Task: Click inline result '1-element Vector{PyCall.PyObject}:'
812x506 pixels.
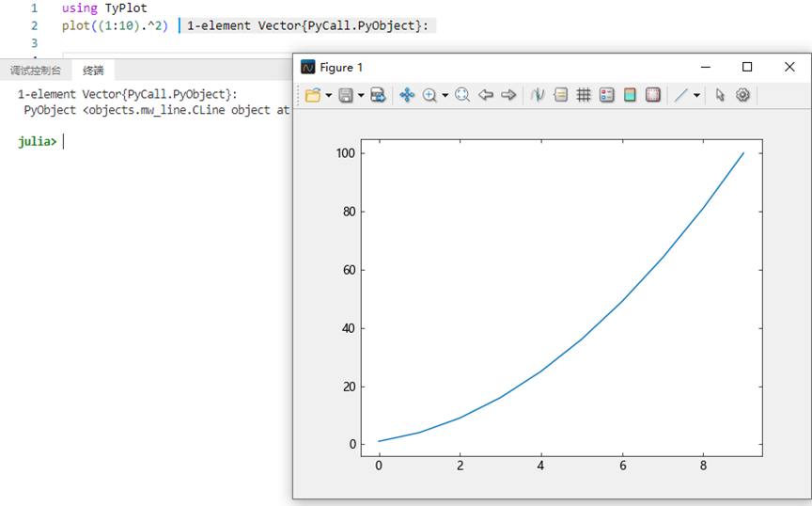Action: [307, 26]
